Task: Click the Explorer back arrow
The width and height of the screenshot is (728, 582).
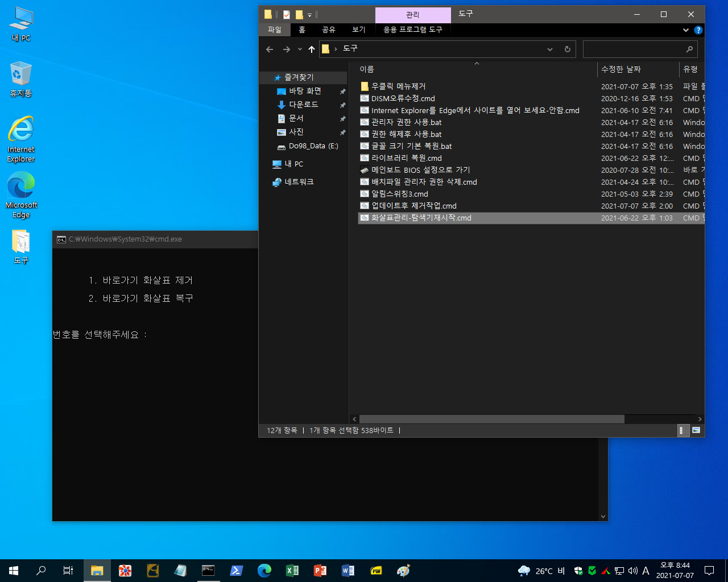Action: 270,49
